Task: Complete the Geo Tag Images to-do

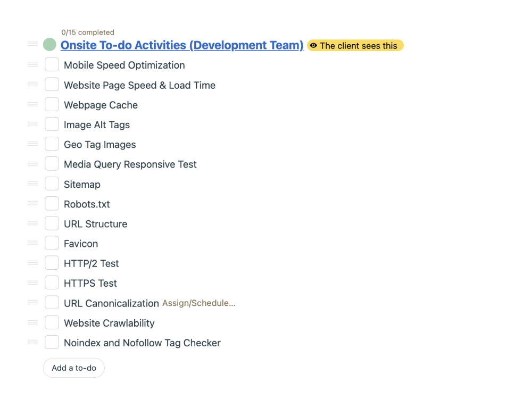Action: [x=52, y=144]
